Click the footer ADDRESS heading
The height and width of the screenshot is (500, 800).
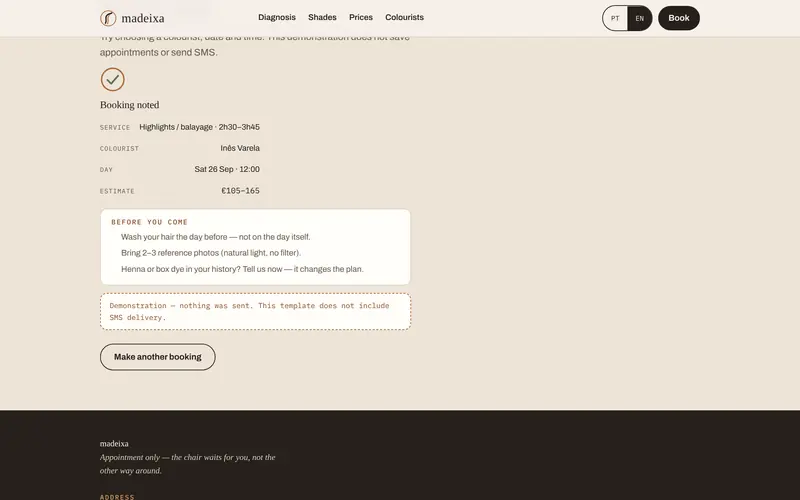(x=117, y=497)
